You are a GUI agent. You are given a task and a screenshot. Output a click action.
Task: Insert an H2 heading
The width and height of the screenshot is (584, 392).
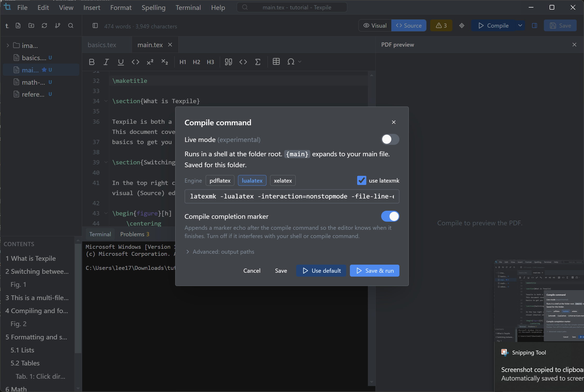click(196, 62)
